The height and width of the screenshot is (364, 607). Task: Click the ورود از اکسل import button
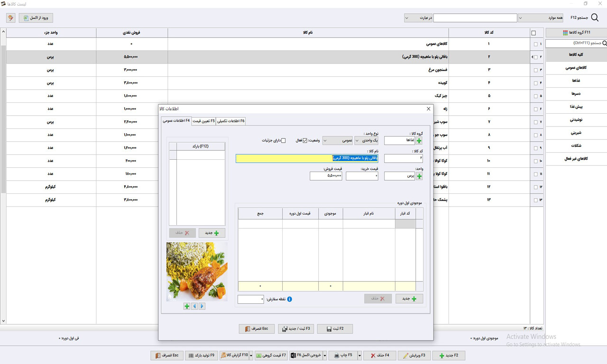point(36,18)
